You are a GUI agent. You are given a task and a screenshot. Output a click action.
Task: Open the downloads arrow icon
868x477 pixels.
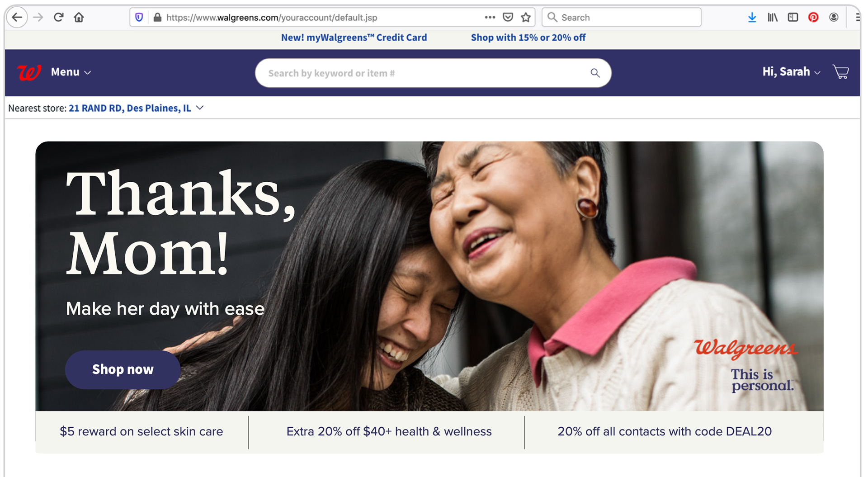tap(752, 18)
